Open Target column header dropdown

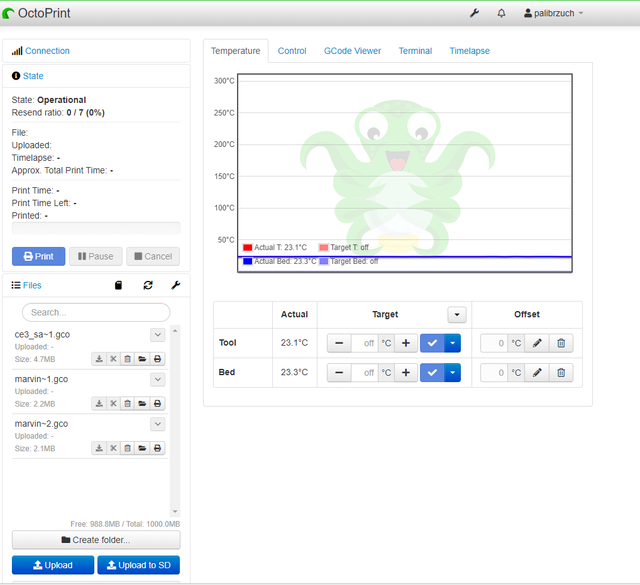tap(457, 314)
